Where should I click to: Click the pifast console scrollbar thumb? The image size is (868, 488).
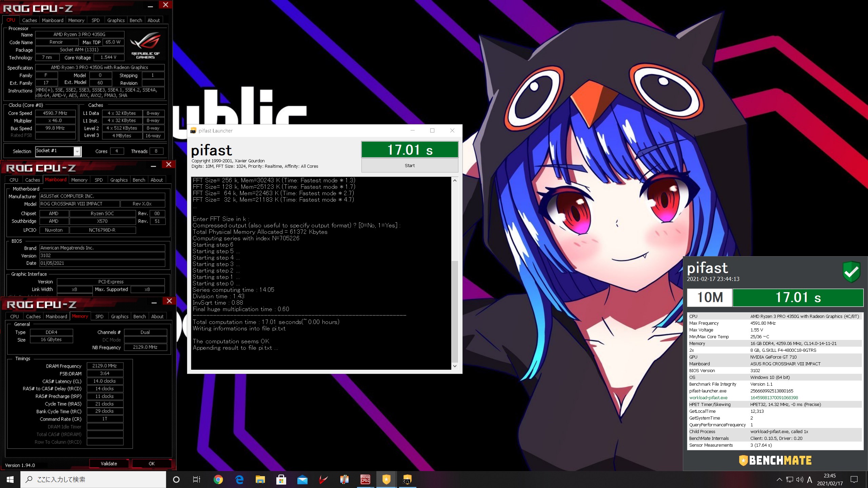[455, 311]
